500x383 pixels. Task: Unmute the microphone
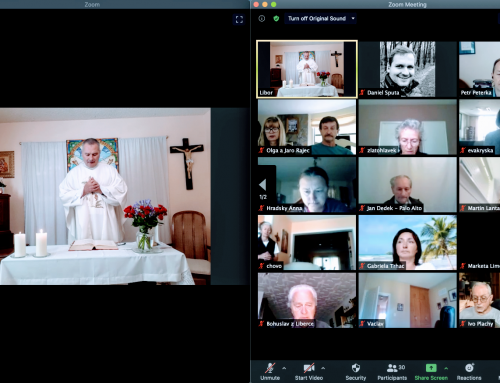point(270,371)
